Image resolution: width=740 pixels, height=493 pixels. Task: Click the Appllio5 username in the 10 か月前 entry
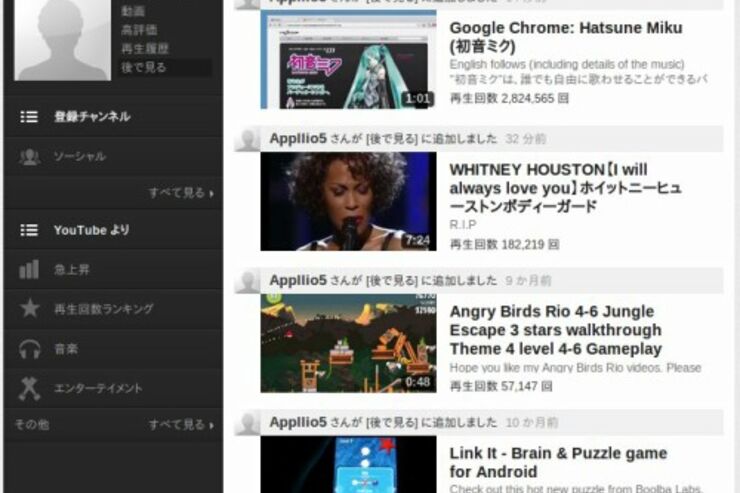[x=298, y=422]
